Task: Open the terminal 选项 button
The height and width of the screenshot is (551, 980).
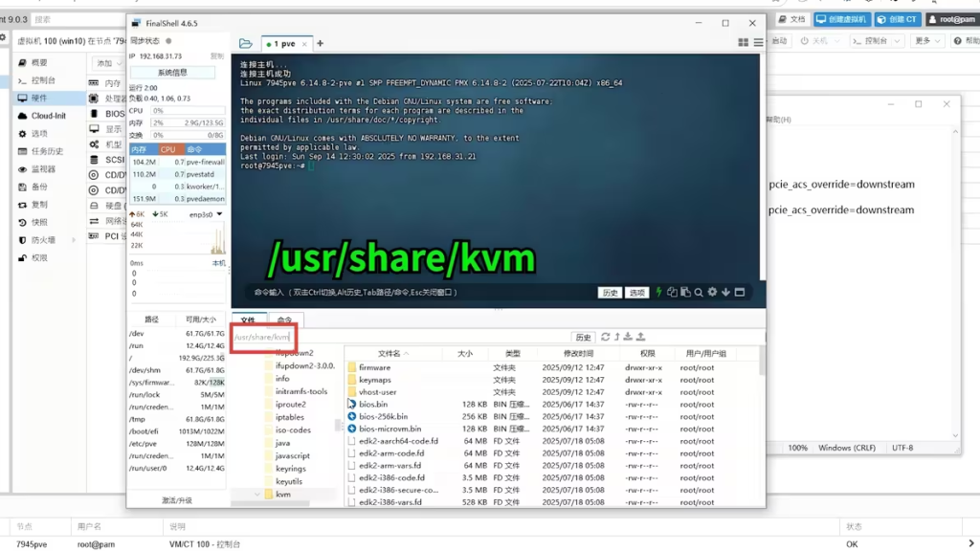Action: tap(637, 293)
